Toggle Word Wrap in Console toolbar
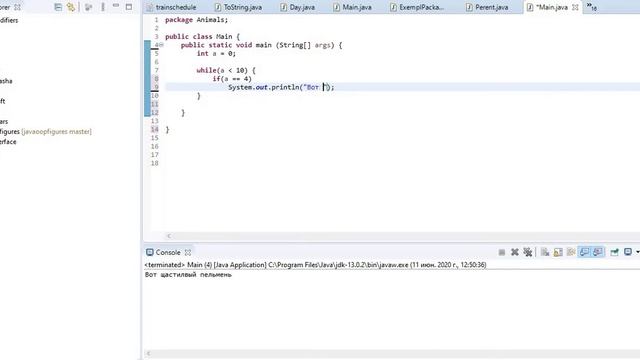640x360 pixels. 571,252
